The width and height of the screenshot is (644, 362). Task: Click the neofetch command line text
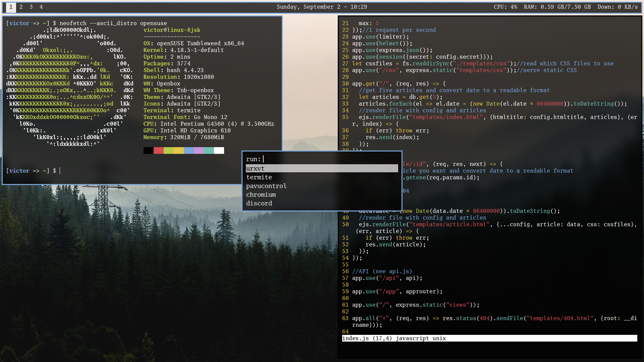[x=113, y=23]
